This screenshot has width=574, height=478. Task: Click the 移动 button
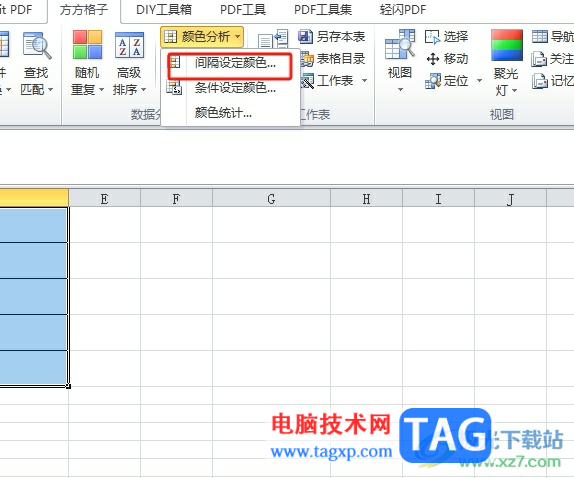pos(447,59)
